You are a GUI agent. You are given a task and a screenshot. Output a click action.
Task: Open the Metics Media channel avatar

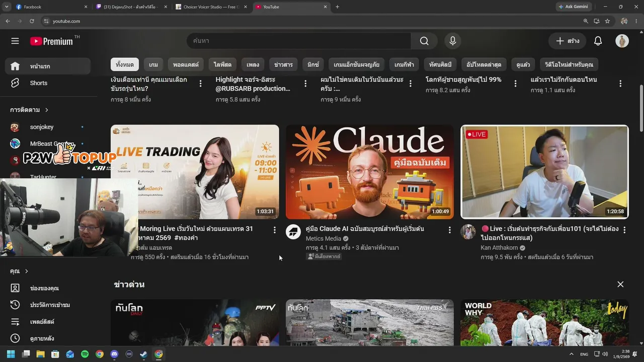(293, 232)
